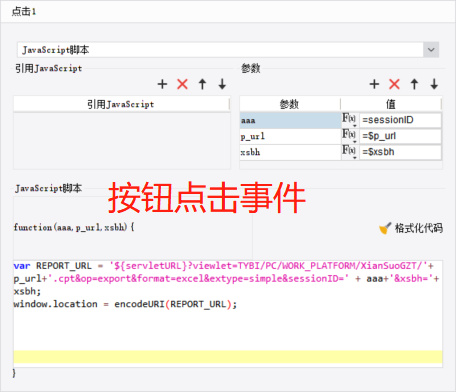Click the 格式化代码 format code button
This screenshot has height=392, width=456.
411,228
